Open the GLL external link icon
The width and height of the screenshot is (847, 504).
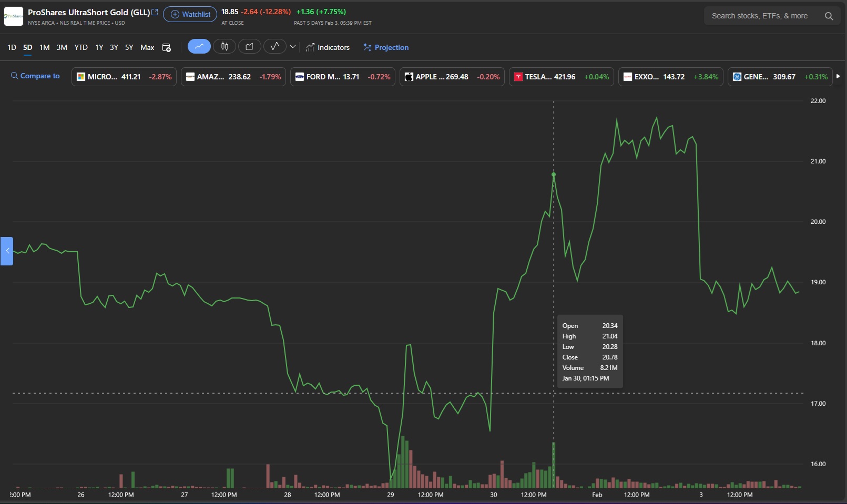tap(155, 12)
